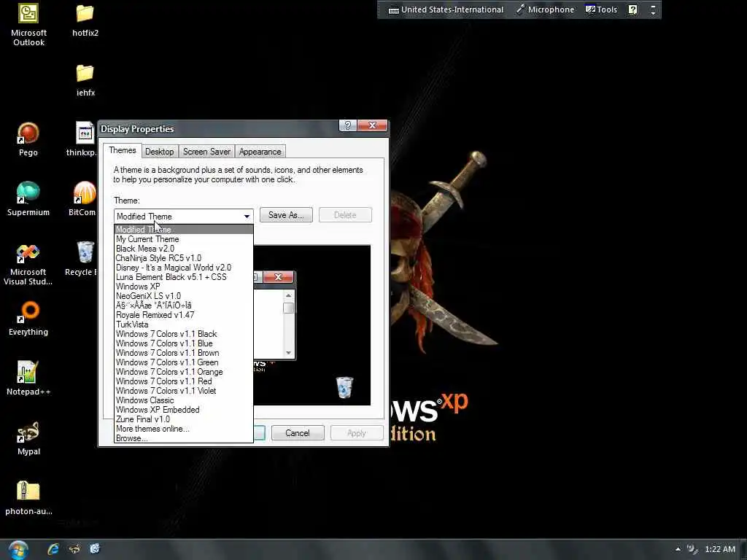Choose Zune Final v1.0 theme
This screenshot has height=560, width=747.
(x=184, y=419)
